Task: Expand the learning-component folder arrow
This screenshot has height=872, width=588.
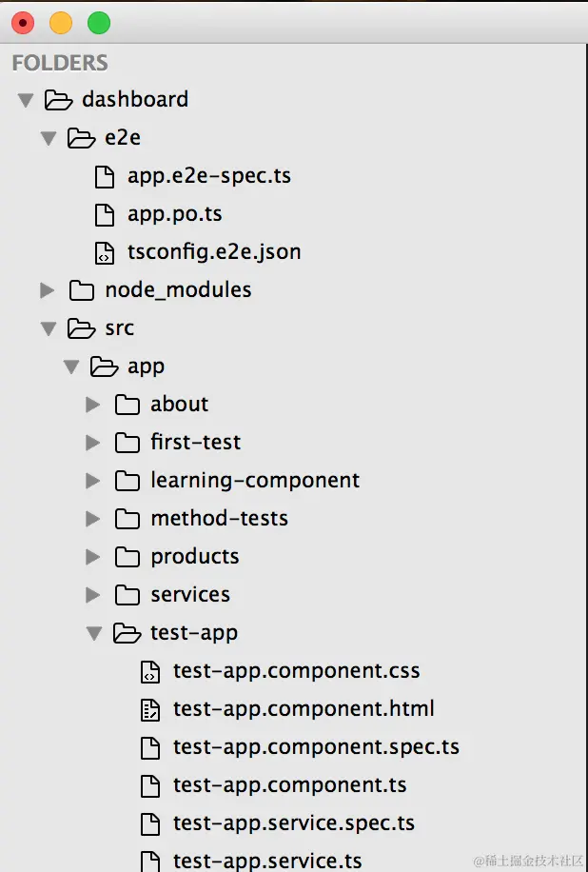Action: tap(93, 481)
